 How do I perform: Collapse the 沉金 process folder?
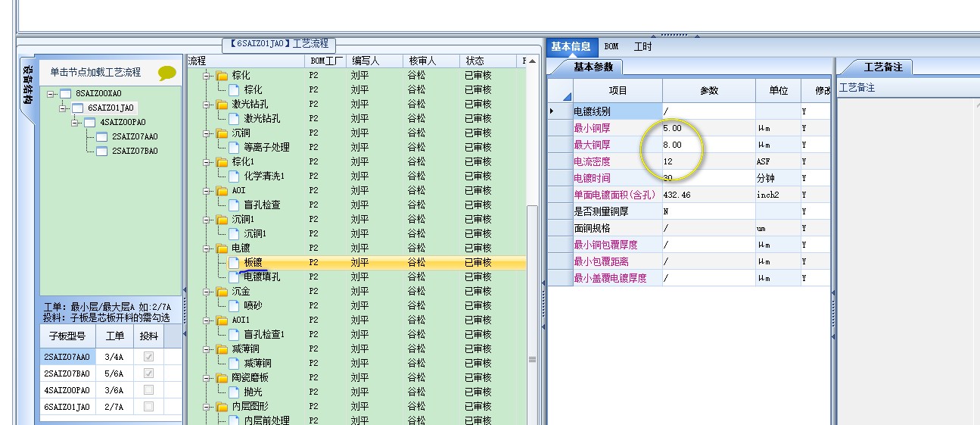tap(206, 292)
